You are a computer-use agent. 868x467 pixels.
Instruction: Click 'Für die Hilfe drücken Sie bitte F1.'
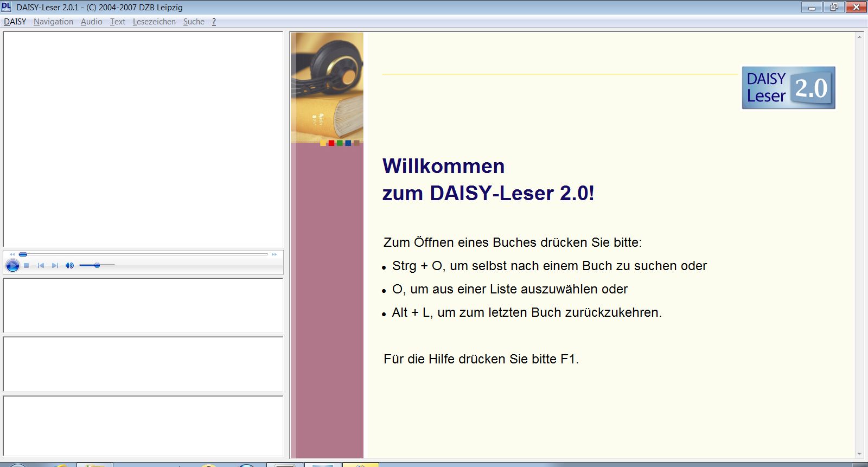coord(481,359)
